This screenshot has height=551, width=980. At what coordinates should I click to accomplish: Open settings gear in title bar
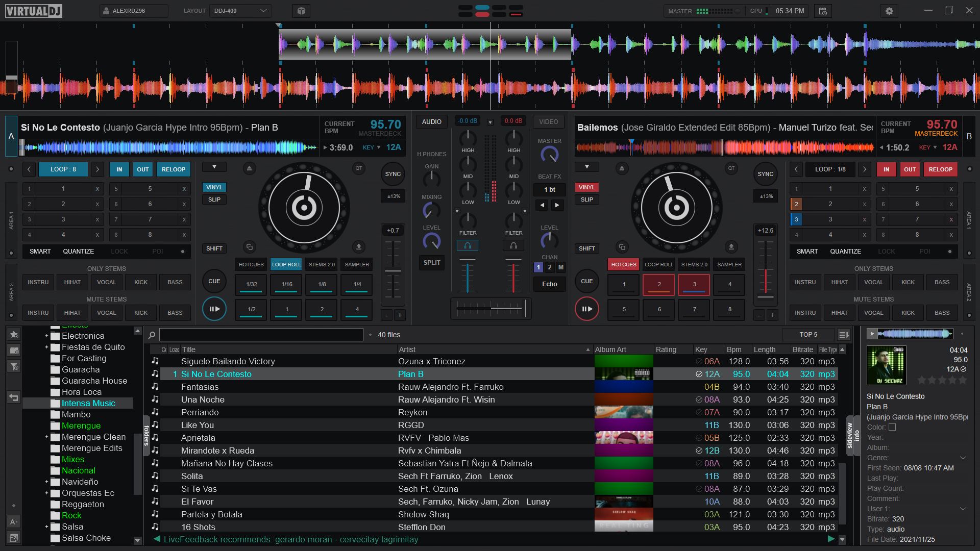point(889,11)
